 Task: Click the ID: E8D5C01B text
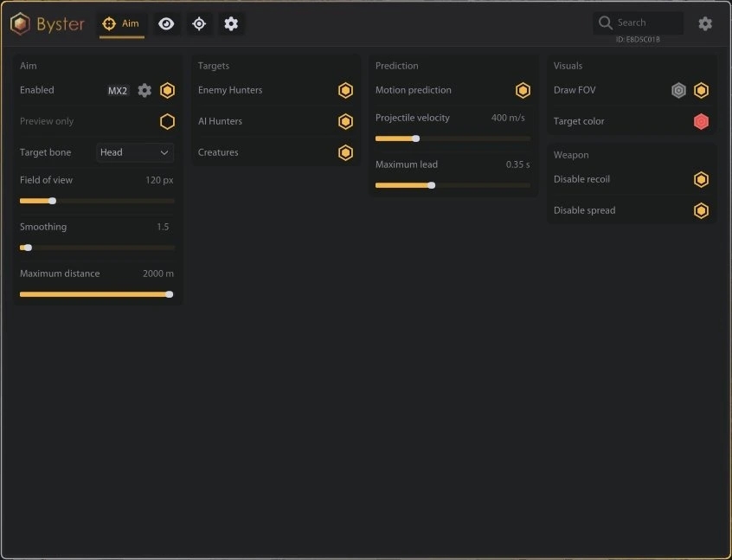(638, 40)
